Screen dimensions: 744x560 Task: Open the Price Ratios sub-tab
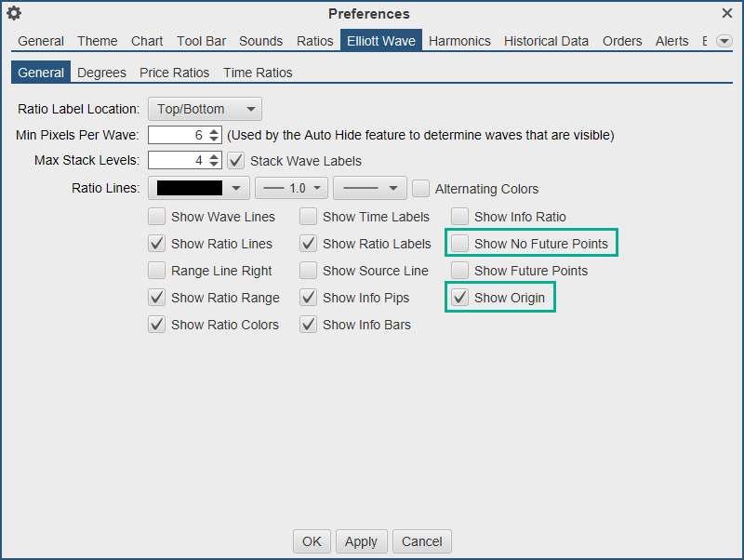(x=174, y=73)
